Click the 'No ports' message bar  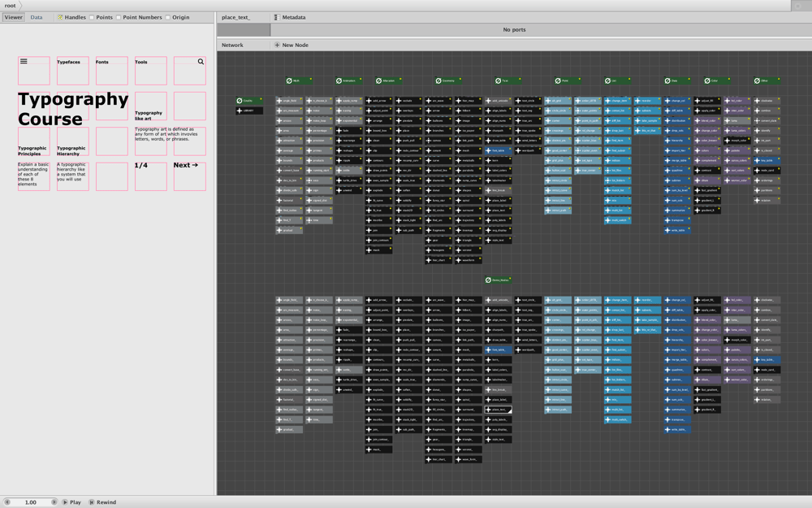[514, 29]
